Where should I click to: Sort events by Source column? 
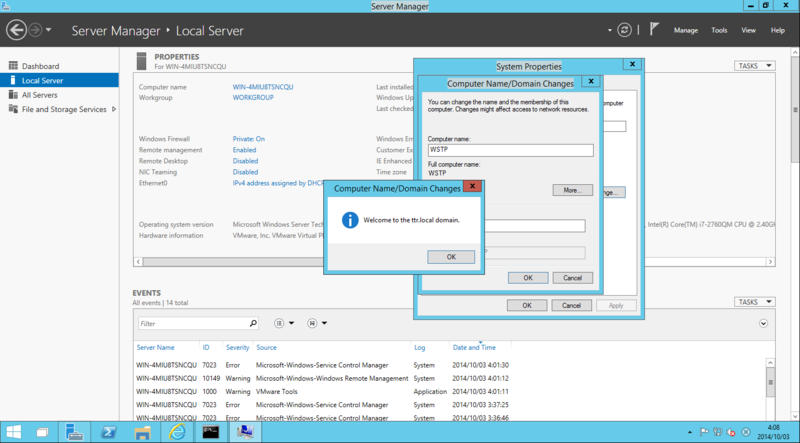click(266, 347)
